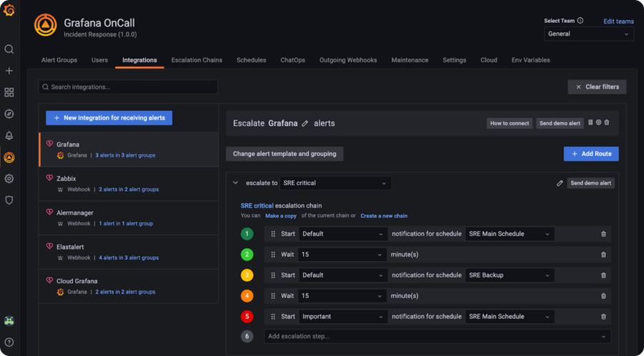Image resolution: width=644 pixels, height=356 pixels.
Task: Open the Explore compass icon
Action: pyautogui.click(x=9, y=114)
